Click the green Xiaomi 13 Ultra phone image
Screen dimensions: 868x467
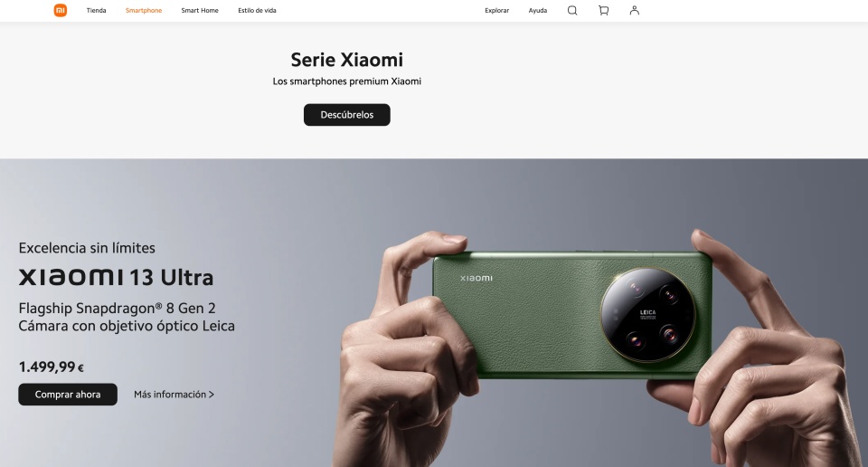572,315
